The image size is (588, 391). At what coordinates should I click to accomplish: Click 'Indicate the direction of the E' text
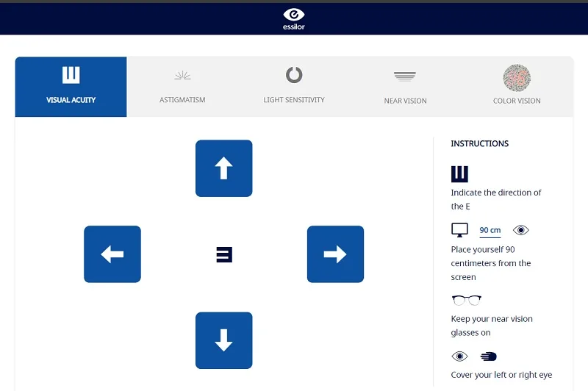coord(495,199)
